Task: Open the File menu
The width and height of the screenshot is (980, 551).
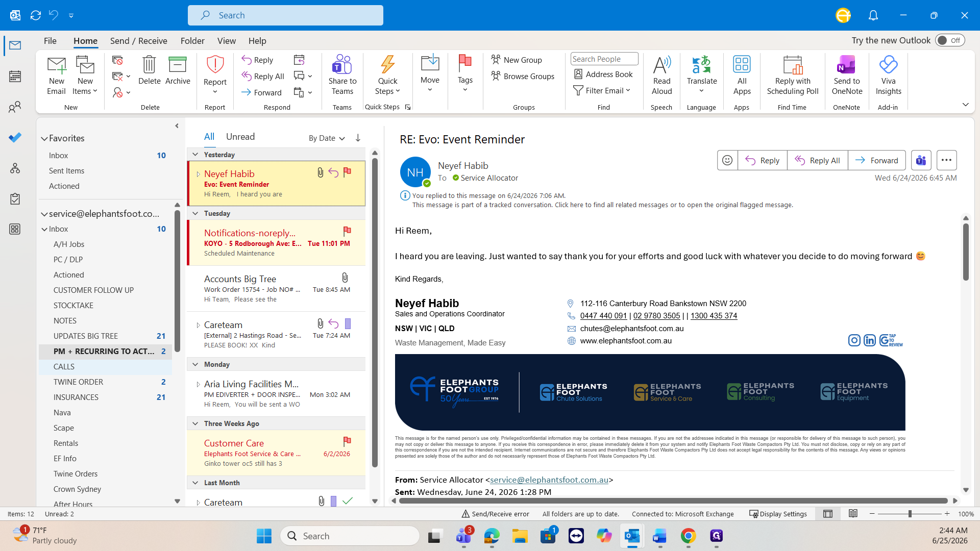Action: (x=50, y=41)
